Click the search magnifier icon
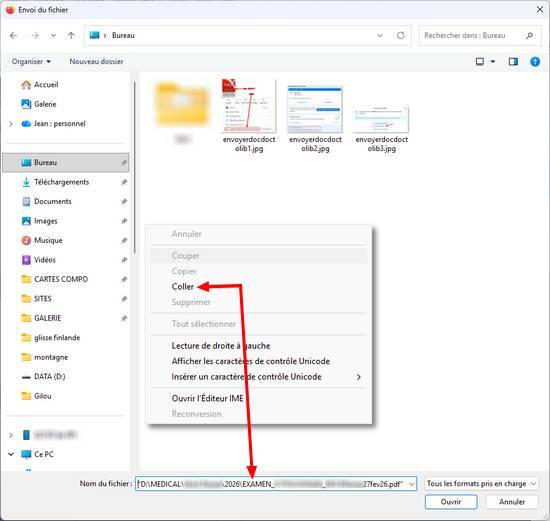Image resolution: width=550 pixels, height=521 pixels. point(530,35)
